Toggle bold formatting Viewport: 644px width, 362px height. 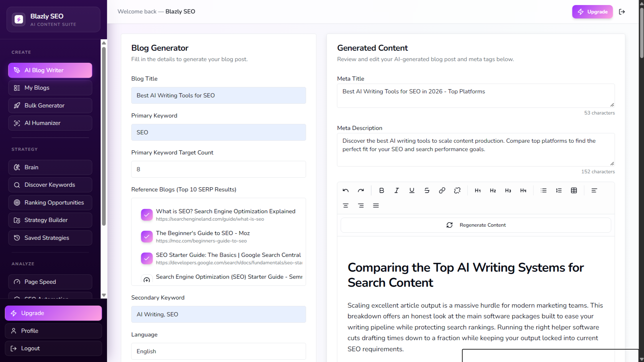(381, 190)
